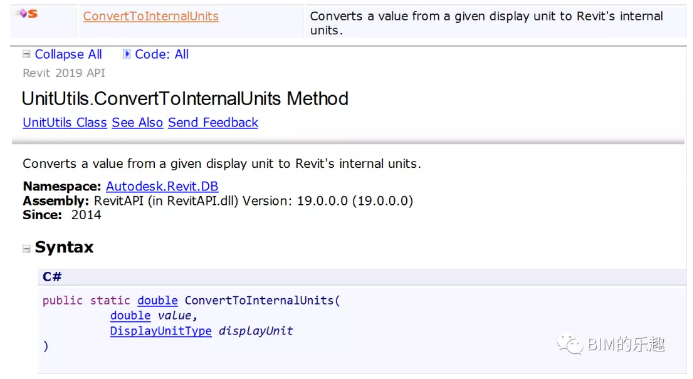Click the Collapse All link text
Image resolution: width=693 pixels, height=379 pixels.
pos(68,54)
